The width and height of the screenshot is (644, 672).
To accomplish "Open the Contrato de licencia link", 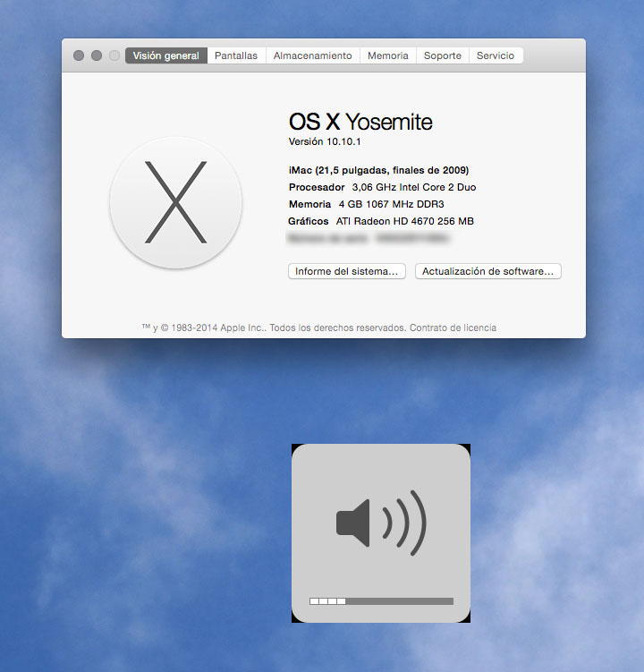I will [x=453, y=327].
